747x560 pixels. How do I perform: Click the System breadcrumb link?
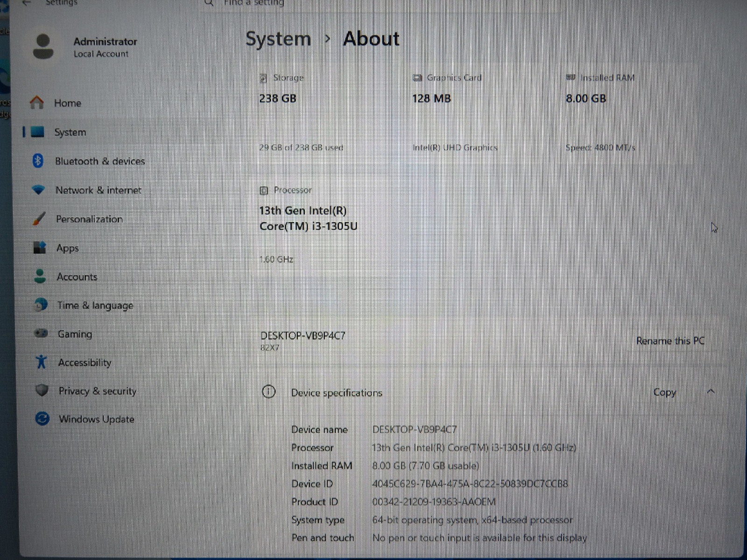[x=278, y=39]
